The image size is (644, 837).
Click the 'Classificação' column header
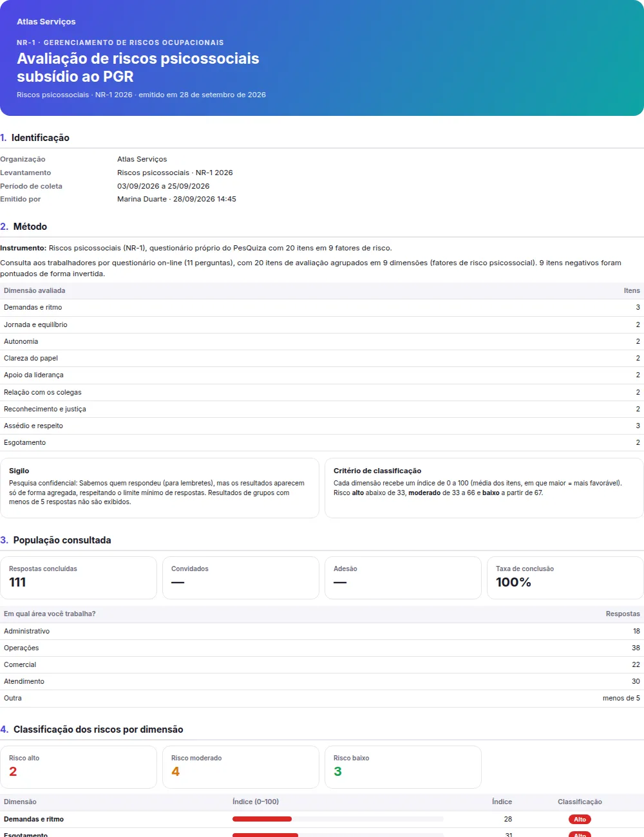[580, 802]
